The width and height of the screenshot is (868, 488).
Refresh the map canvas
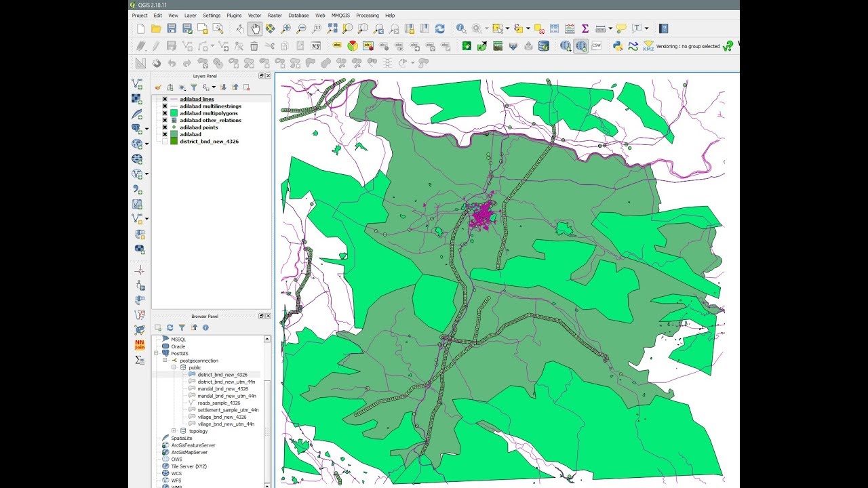440,28
